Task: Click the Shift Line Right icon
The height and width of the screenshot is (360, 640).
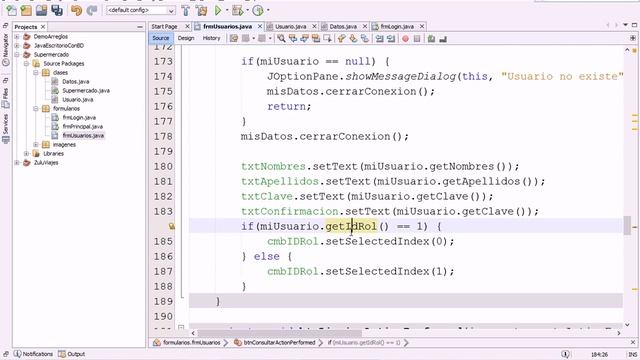Action: point(391,38)
